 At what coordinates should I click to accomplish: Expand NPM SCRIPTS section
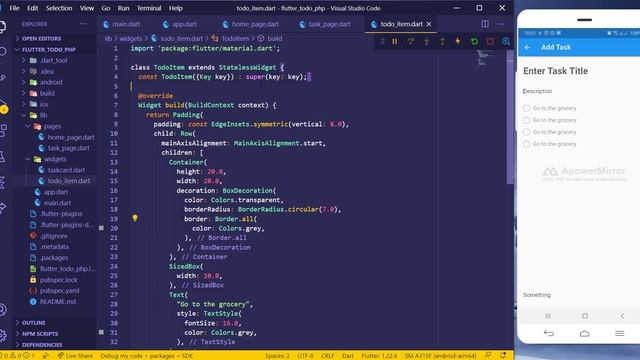55,334
